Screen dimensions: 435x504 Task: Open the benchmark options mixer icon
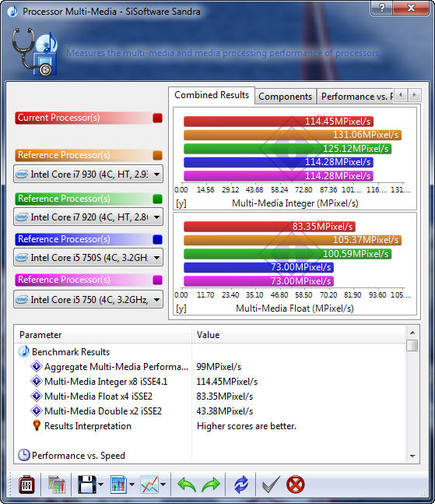pos(26,485)
